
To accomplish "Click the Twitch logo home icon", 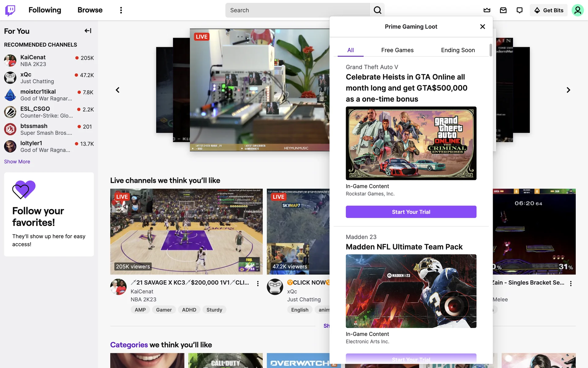I will coord(10,10).
